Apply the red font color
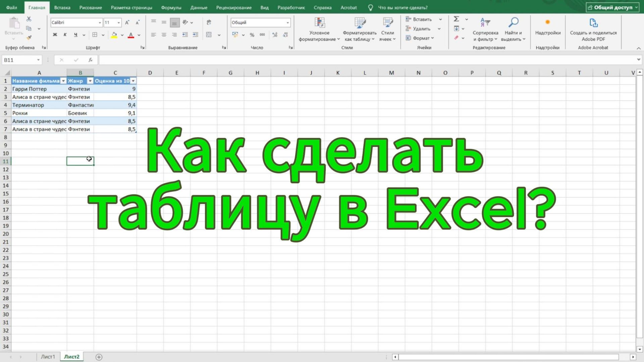 (131, 35)
